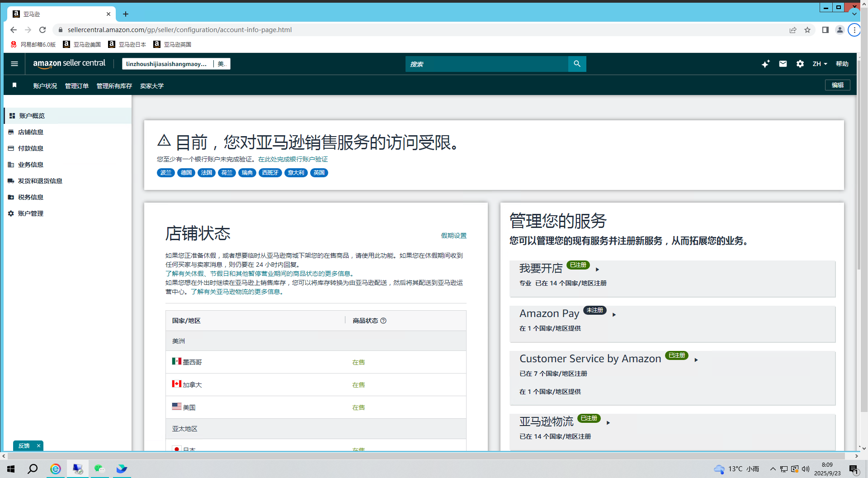Open the settings gear icon
This screenshot has width=868, height=478.
pos(800,64)
